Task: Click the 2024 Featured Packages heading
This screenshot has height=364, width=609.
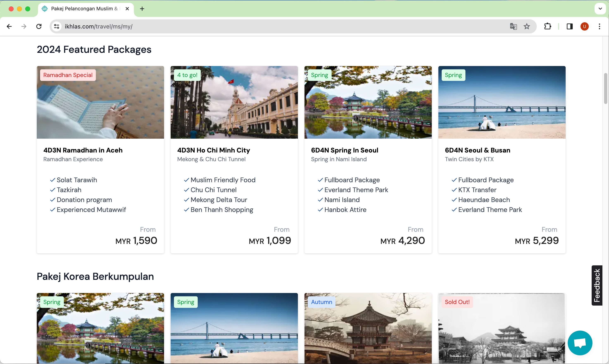Action: [x=94, y=50]
